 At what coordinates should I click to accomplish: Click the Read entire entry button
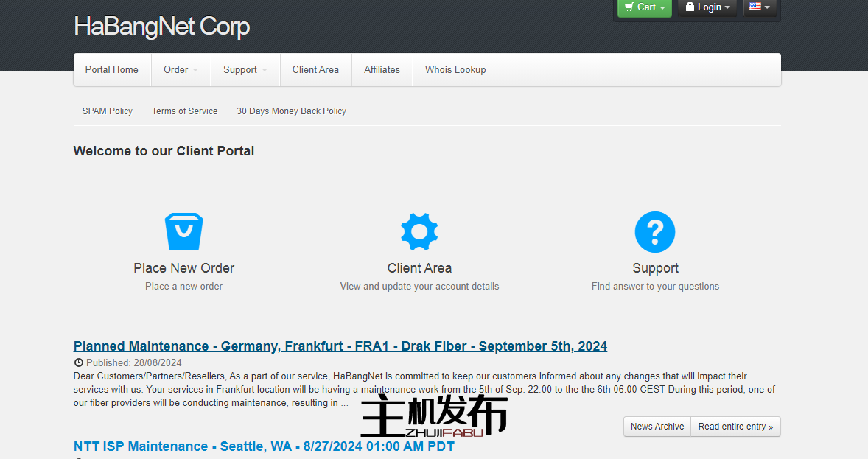pos(735,427)
